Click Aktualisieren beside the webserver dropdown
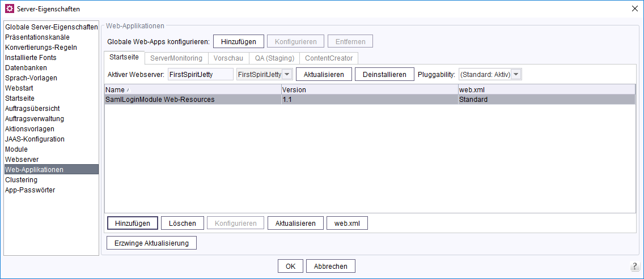644x279 pixels. pyautogui.click(x=324, y=75)
